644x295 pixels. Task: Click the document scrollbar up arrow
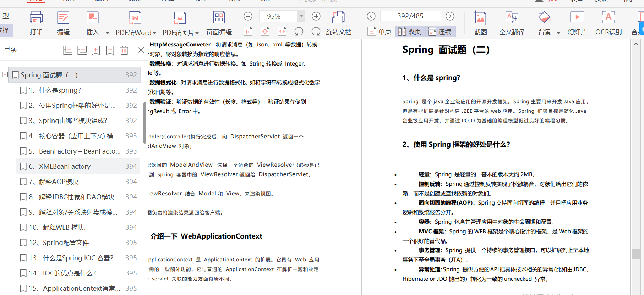pyautogui.click(x=636, y=44)
